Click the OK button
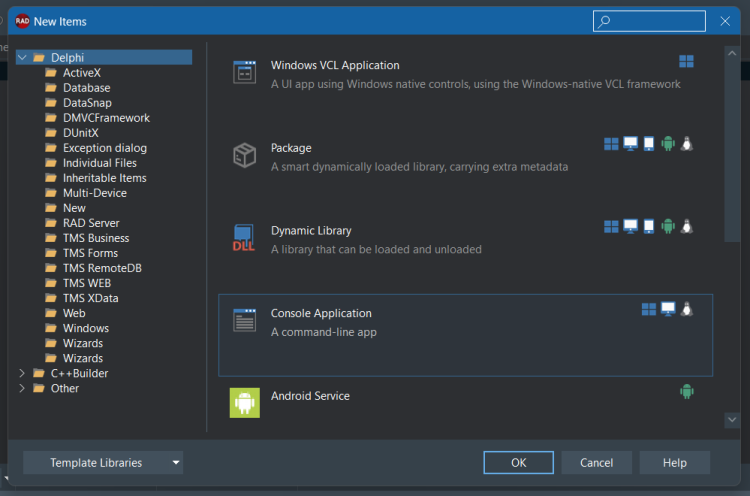Image resolution: width=750 pixels, height=496 pixels. pos(518,463)
